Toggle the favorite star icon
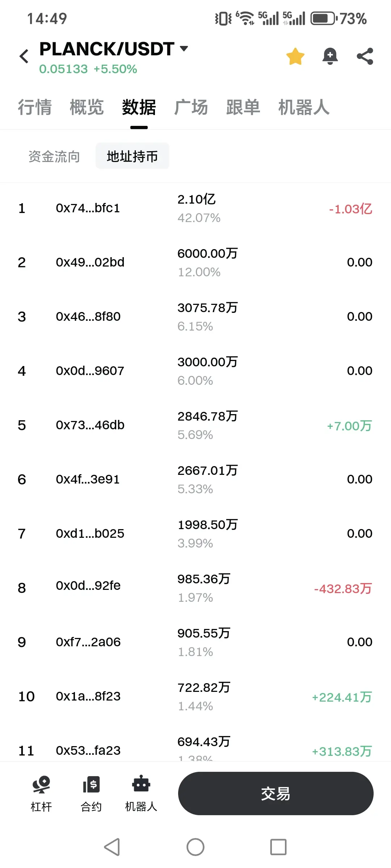This screenshot has width=391, height=868. 295,56
